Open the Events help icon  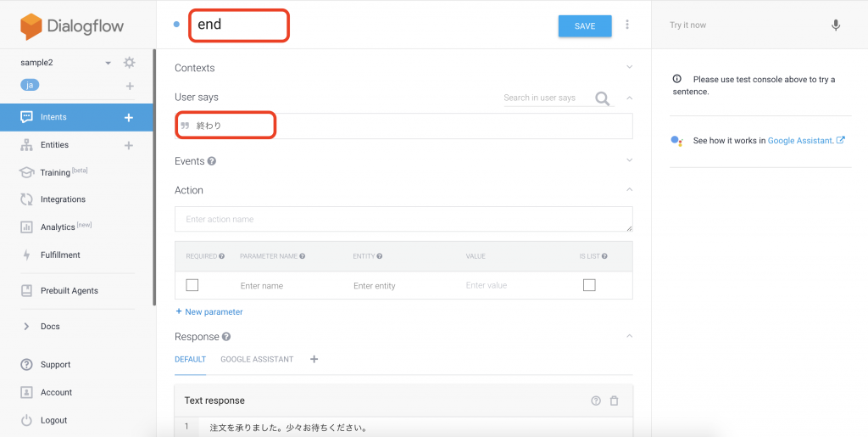211,162
